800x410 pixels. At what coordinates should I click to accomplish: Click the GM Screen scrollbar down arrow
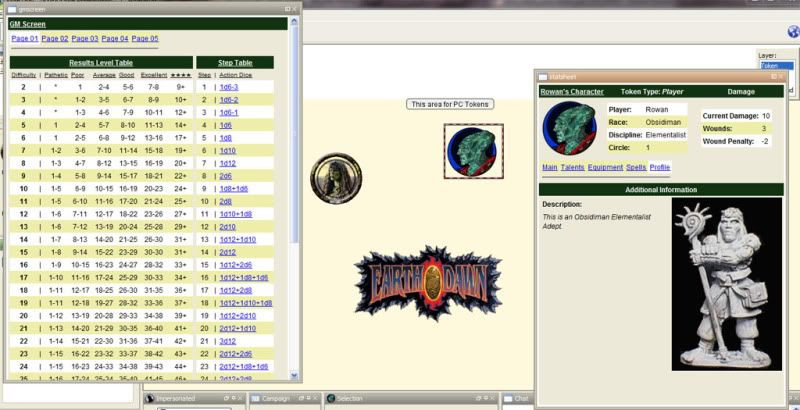(x=294, y=376)
